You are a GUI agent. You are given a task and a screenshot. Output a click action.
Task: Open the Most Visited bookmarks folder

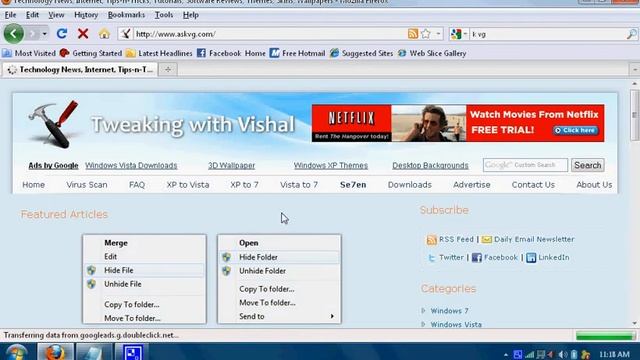pyautogui.click(x=29, y=53)
